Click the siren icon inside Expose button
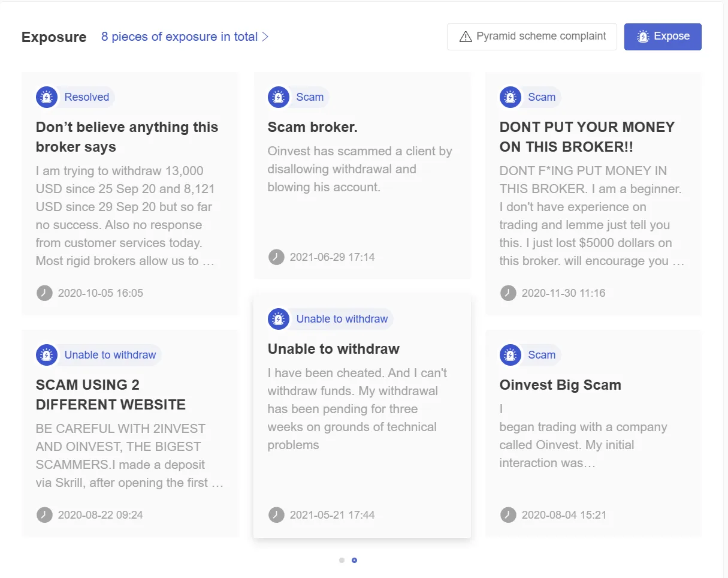Viewport: 728px width, 578px height. tap(643, 37)
